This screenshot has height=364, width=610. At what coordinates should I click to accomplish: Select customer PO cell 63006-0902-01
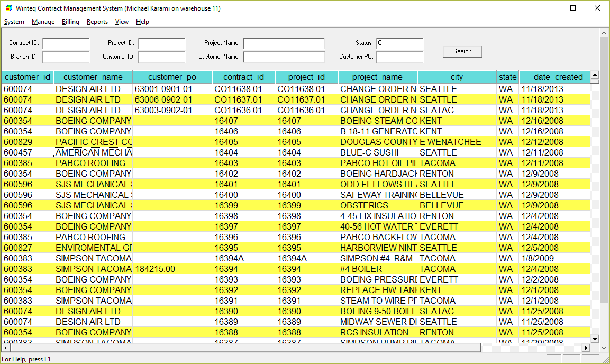(x=172, y=99)
